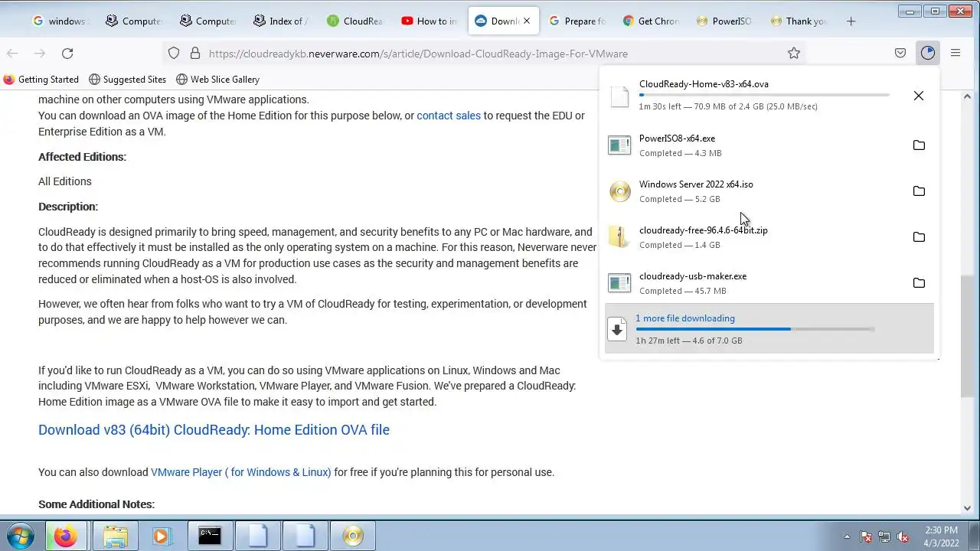Reload the current page
Image resolution: width=980 pixels, height=551 pixels.
(x=67, y=53)
